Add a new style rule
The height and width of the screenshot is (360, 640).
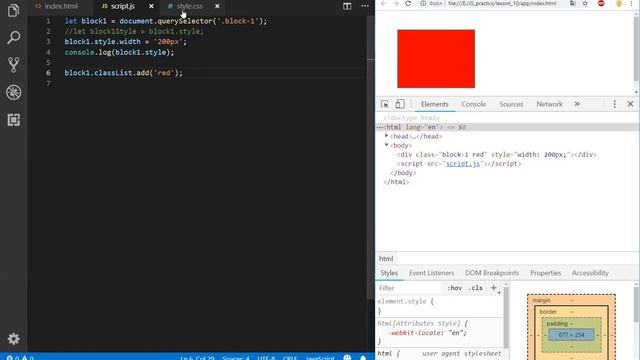493,288
